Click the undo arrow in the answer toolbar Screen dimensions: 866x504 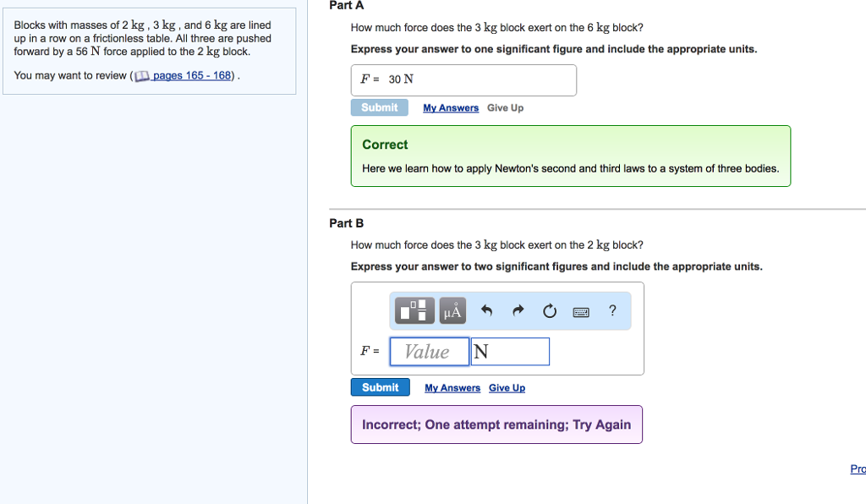click(486, 310)
